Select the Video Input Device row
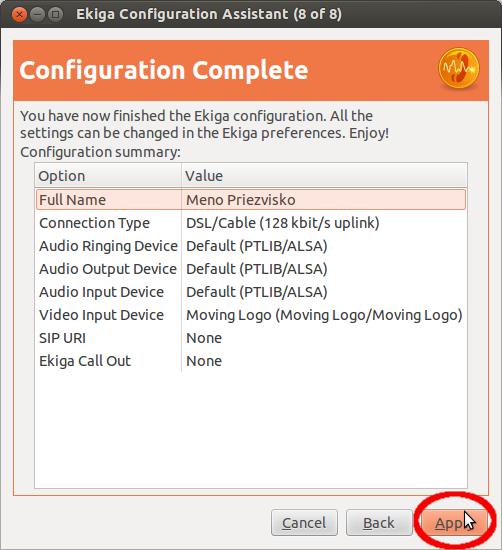This screenshot has width=502, height=550. coord(251,315)
